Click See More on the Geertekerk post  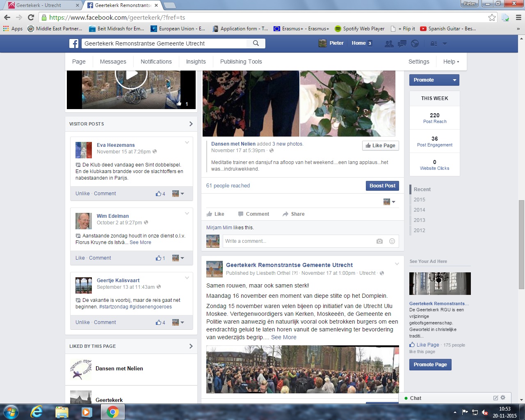tap(284, 337)
